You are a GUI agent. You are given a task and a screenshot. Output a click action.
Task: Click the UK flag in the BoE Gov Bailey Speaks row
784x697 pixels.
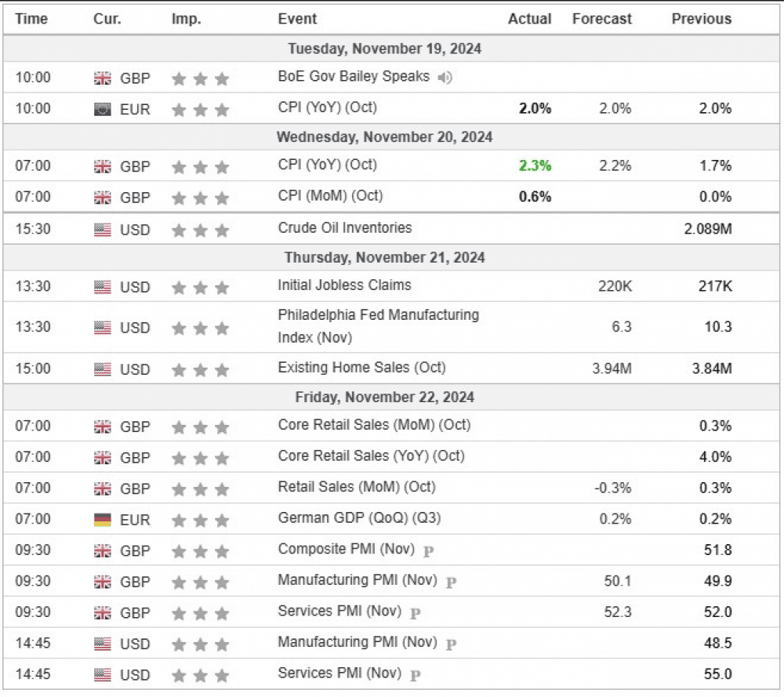[103, 78]
